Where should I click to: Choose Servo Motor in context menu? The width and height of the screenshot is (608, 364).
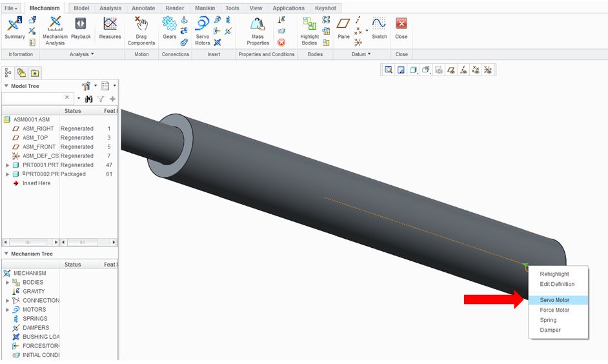(x=558, y=300)
